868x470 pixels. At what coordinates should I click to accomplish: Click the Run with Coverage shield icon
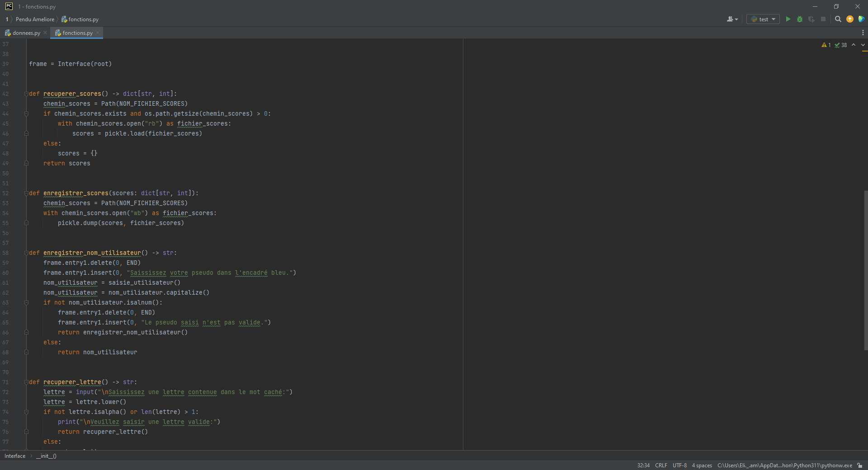coord(811,19)
